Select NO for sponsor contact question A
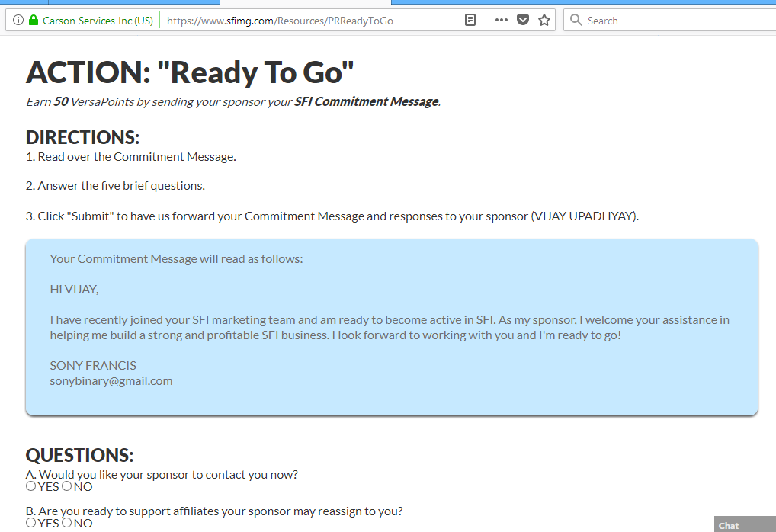Screen dimensions: 776x532 click(66, 486)
